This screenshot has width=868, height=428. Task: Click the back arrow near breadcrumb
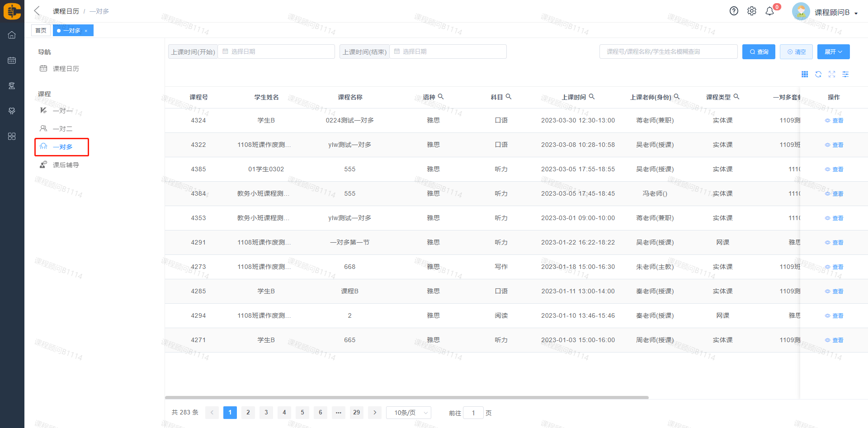point(37,11)
